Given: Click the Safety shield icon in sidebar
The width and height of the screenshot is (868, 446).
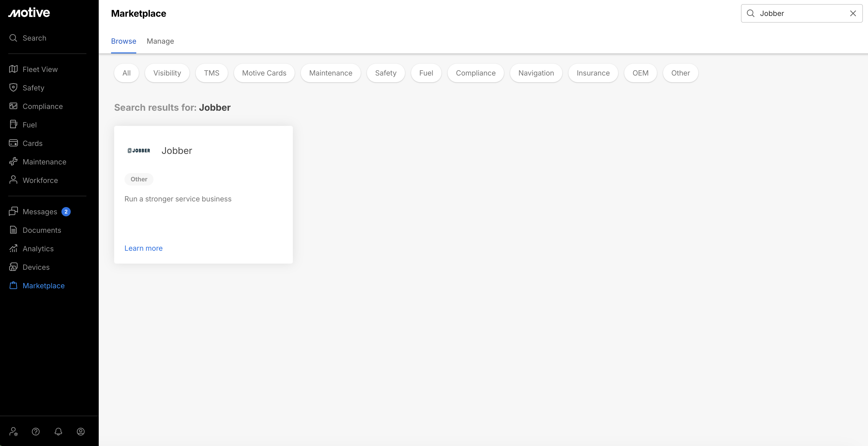Looking at the screenshot, I should coord(13,88).
